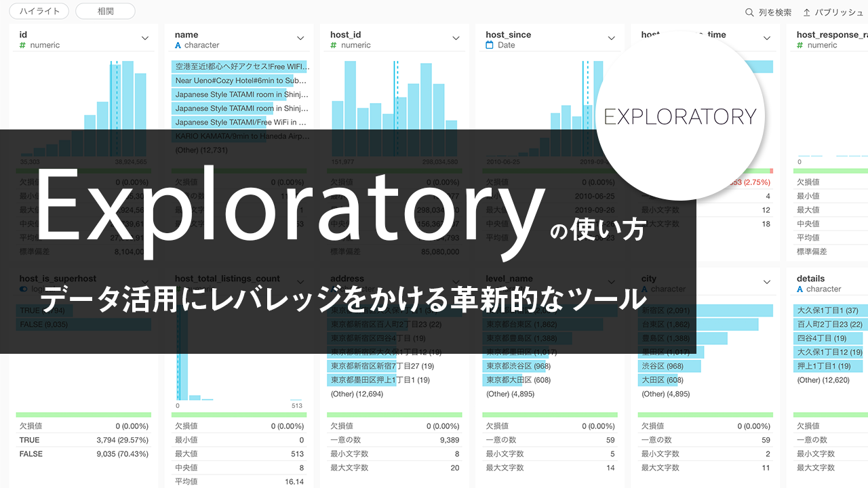The height and width of the screenshot is (488, 868).
Task: Switch to the ハイライト view
Action: point(39,11)
